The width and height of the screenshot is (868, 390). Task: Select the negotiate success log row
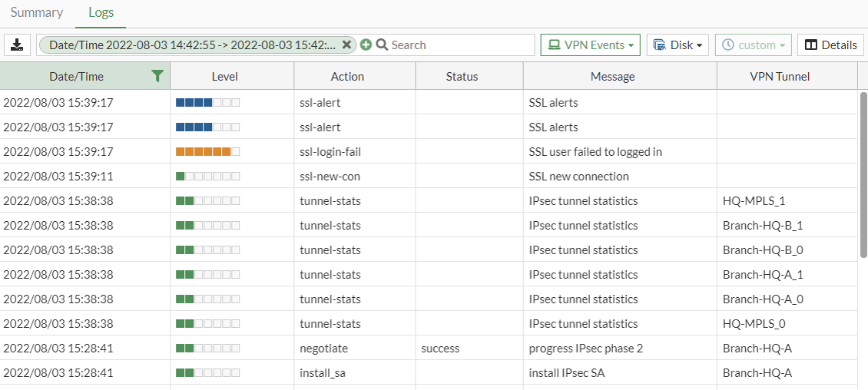point(430,349)
